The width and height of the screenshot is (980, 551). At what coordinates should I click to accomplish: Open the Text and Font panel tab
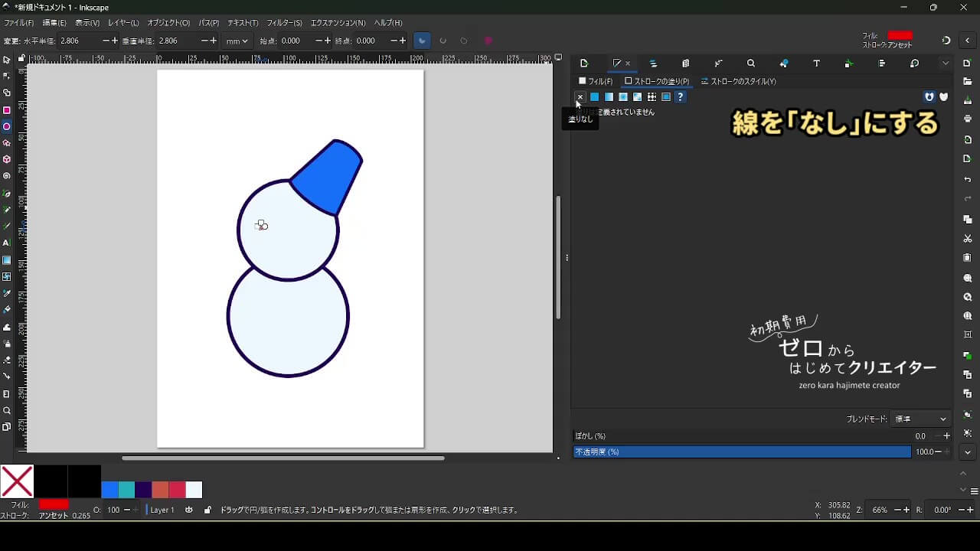tap(816, 64)
